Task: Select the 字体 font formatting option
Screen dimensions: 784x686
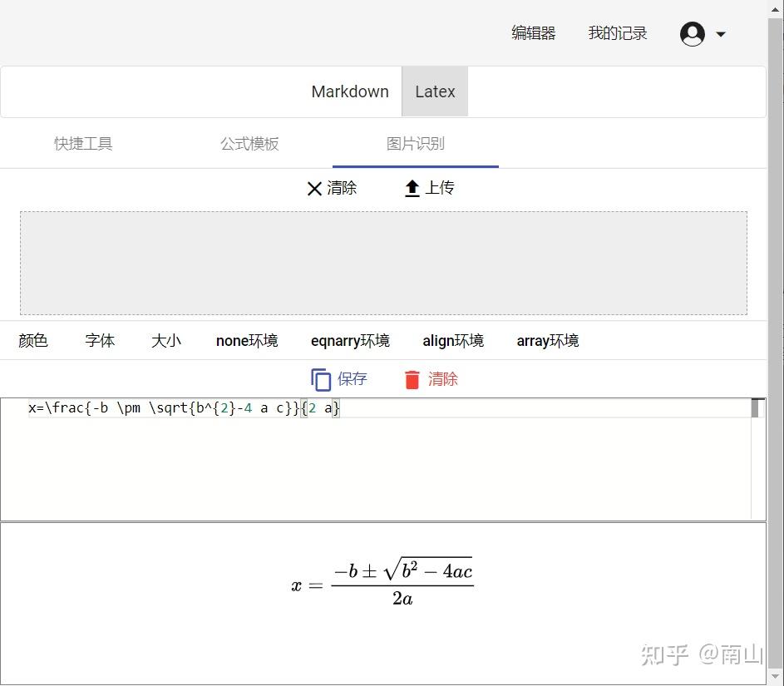Action: pos(100,340)
